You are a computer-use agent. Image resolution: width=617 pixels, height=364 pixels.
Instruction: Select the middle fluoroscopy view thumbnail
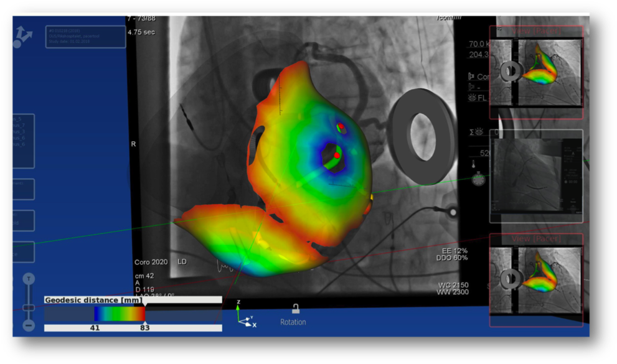[x=536, y=176]
